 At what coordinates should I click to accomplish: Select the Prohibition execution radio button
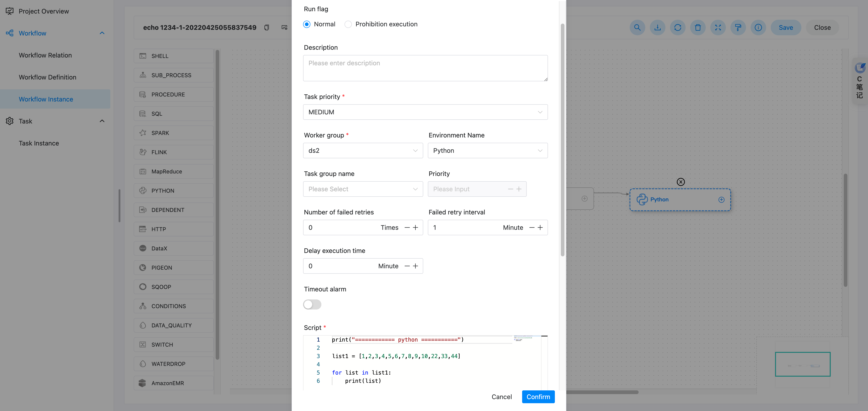pos(348,24)
